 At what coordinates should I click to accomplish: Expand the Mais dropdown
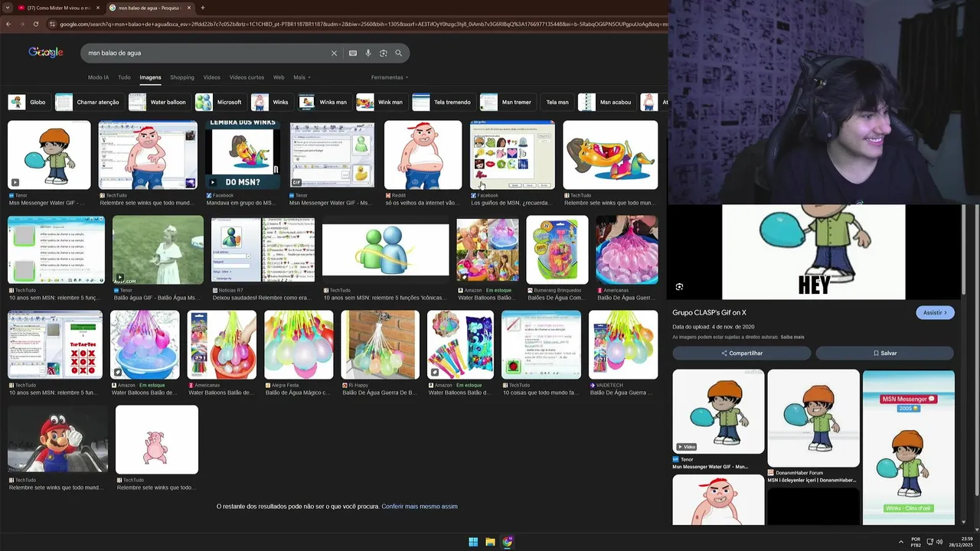302,77
